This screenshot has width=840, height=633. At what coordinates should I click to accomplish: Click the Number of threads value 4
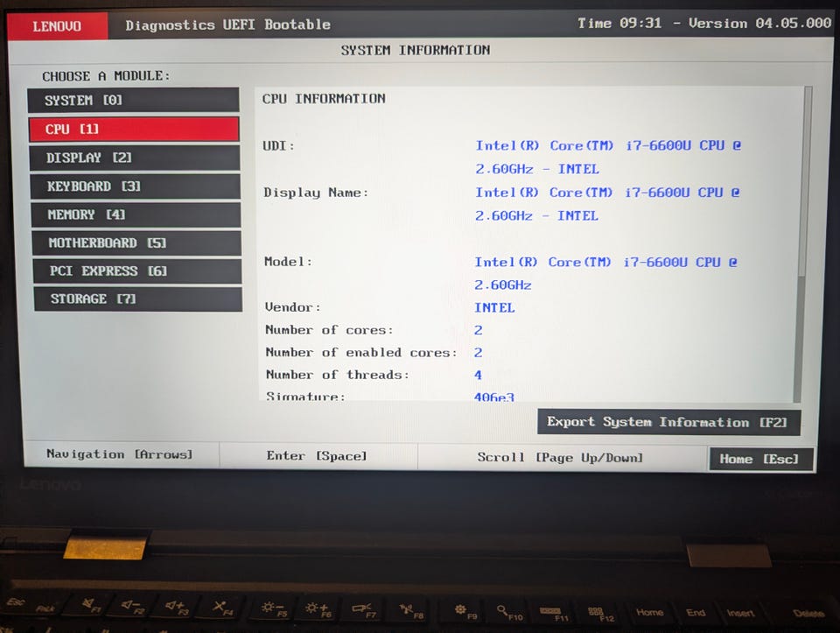coord(479,376)
